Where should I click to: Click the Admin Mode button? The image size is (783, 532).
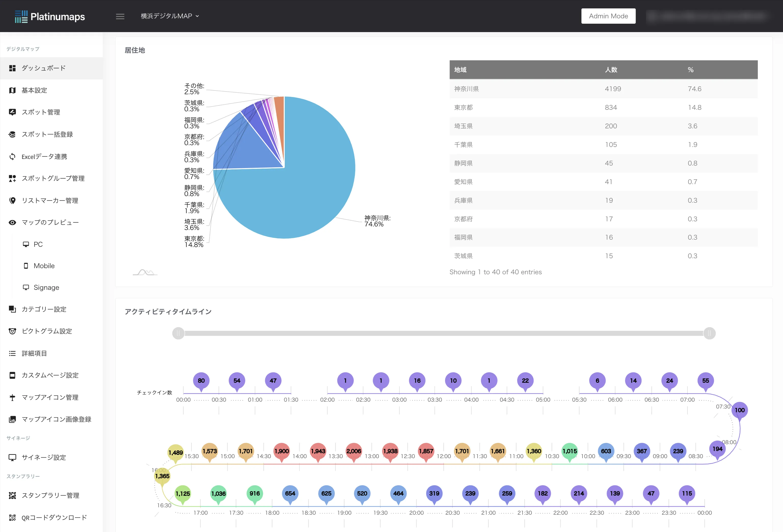tap(608, 16)
